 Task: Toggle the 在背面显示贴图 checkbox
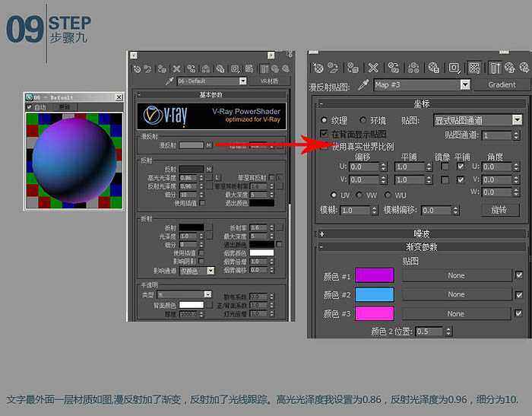pos(325,133)
